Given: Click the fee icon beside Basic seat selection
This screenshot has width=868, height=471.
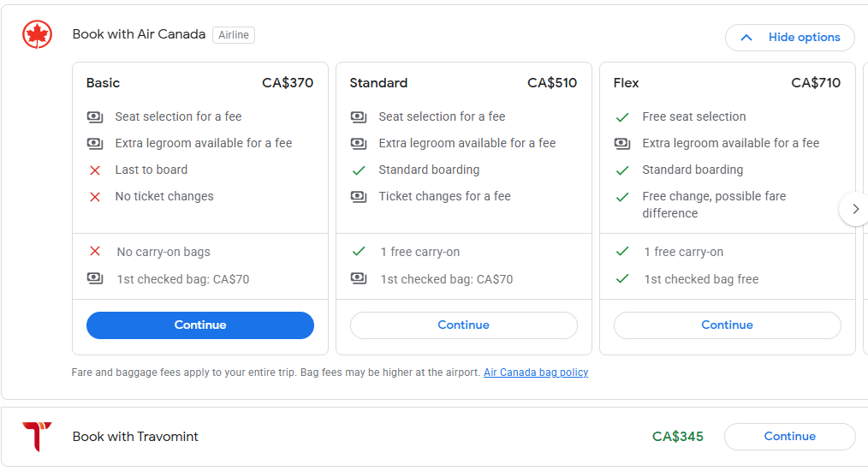Looking at the screenshot, I should (95, 116).
